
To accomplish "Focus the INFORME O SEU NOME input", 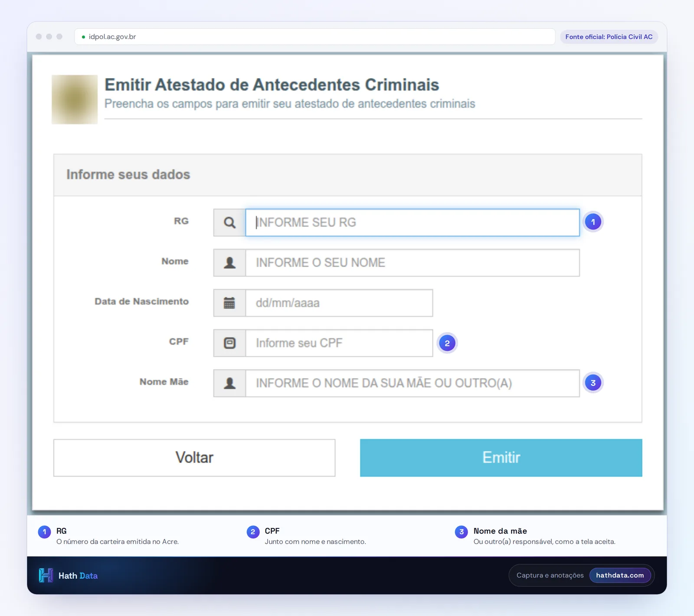I will coord(412,263).
